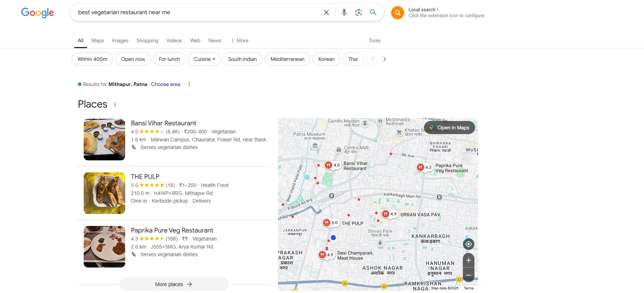This screenshot has height=293, width=644.
Task: Click the map Terms link
Action: click(x=469, y=288)
